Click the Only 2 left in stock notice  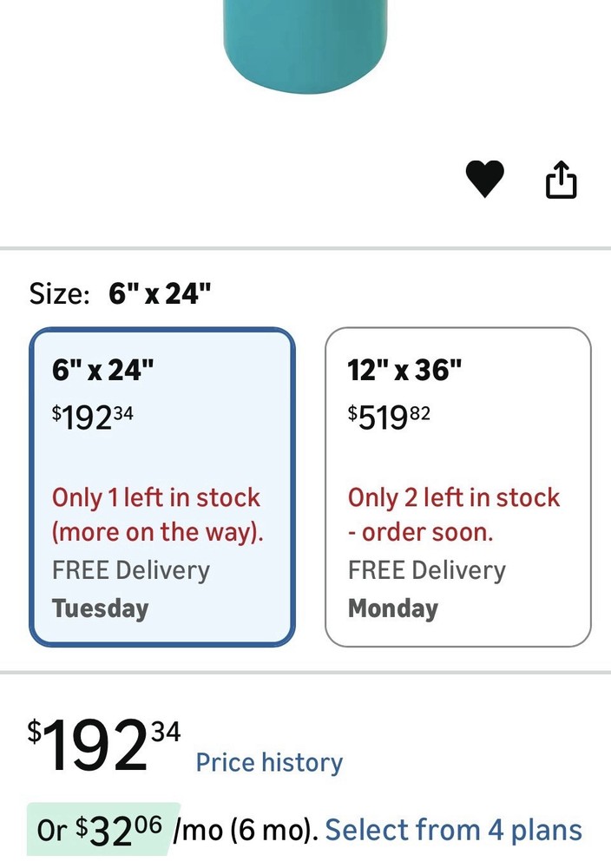454,514
